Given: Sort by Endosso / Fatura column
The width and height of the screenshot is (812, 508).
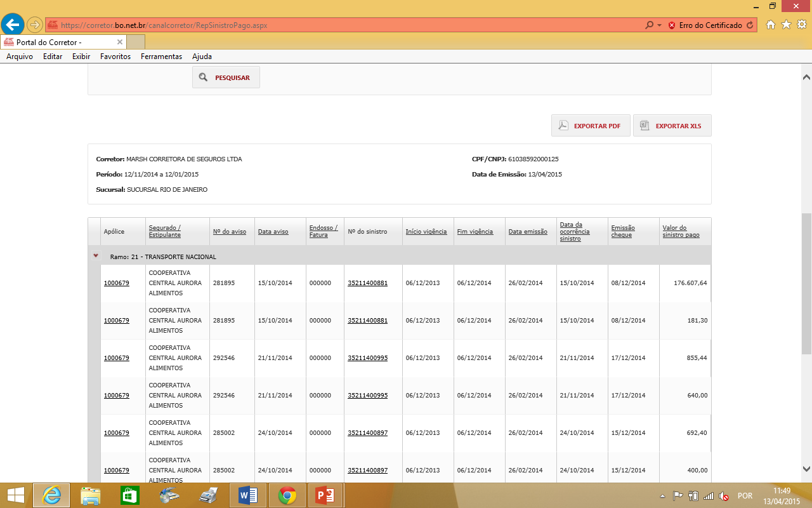Looking at the screenshot, I should point(323,231).
